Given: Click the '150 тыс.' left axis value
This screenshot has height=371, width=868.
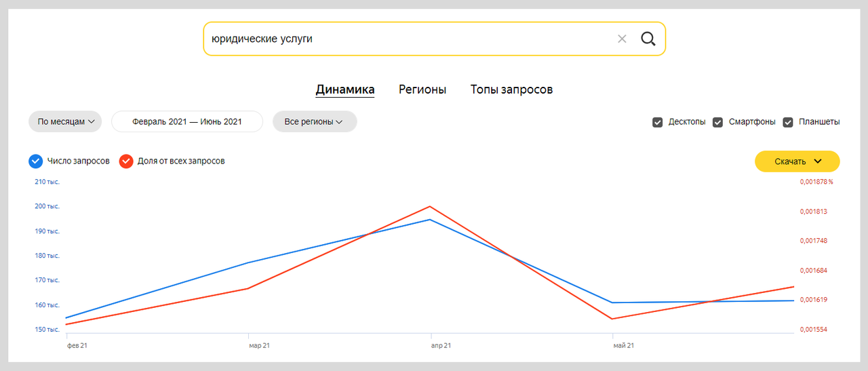Looking at the screenshot, I should [47, 330].
